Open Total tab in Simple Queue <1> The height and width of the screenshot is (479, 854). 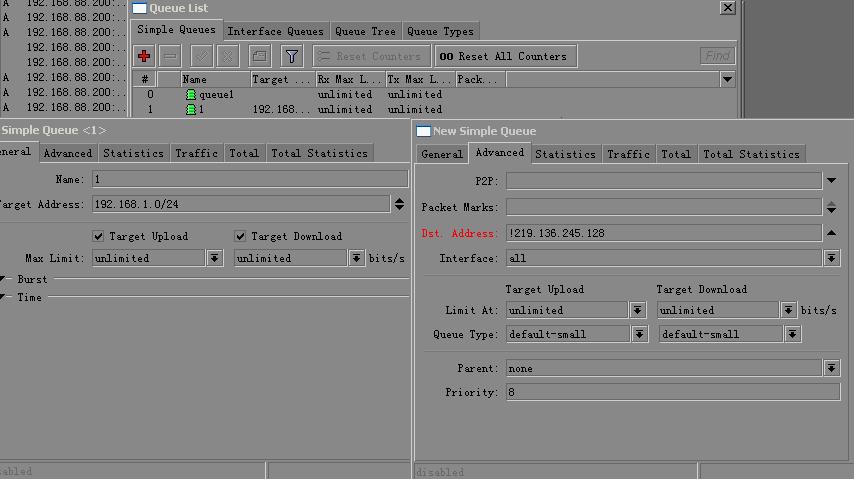point(244,154)
